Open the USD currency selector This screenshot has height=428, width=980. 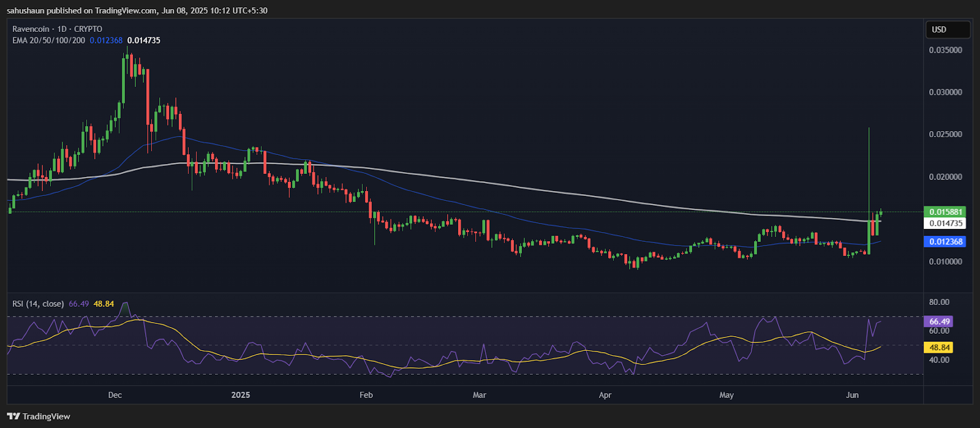coord(948,29)
